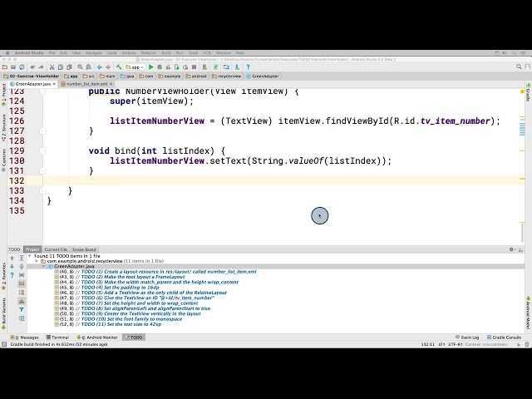Redo via the toolbar arrow
Image resolution: width=532 pixels, height=399 pixels.
click(x=41, y=67)
